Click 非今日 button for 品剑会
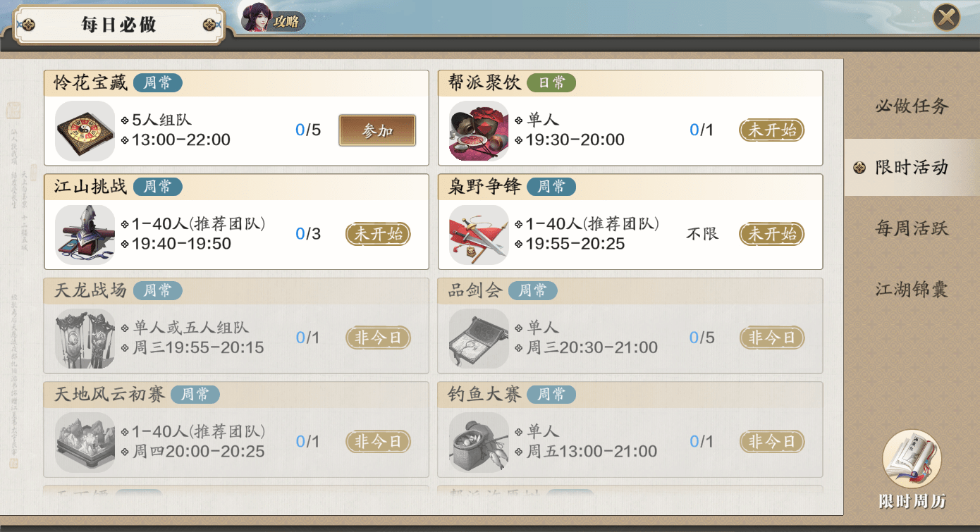Viewport: 980px width, 532px height. [x=772, y=338]
